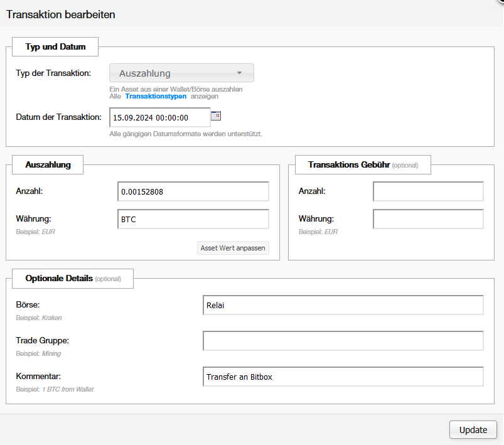Click the Transaktionstypen link
The width and height of the screenshot is (504, 445).
(156, 96)
